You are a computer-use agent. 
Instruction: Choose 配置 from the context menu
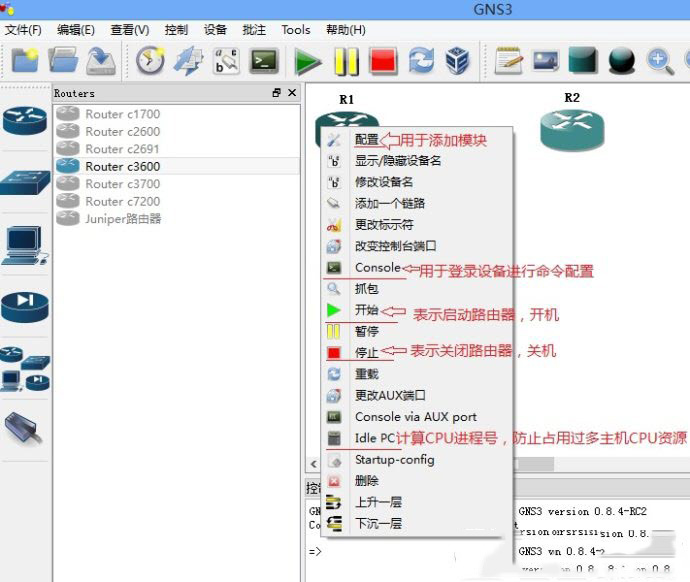[x=367, y=140]
